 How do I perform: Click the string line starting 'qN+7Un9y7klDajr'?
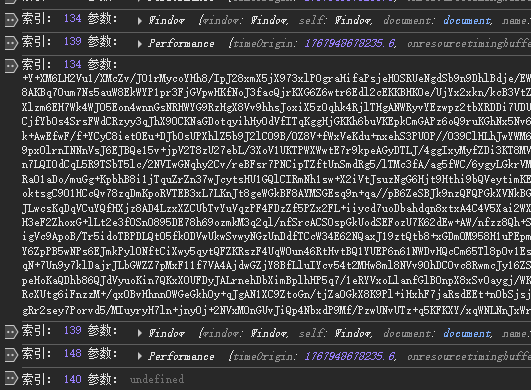[276, 265]
